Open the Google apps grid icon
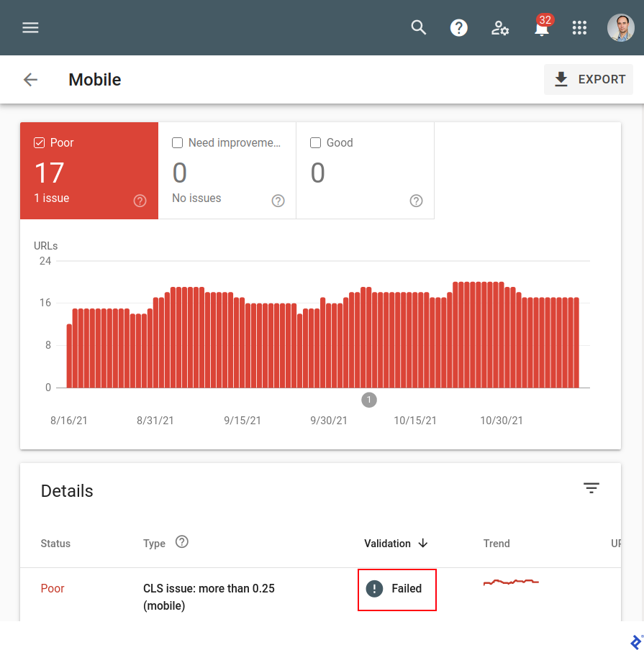The height and width of the screenshot is (650, 644). (x=579, y=27)
